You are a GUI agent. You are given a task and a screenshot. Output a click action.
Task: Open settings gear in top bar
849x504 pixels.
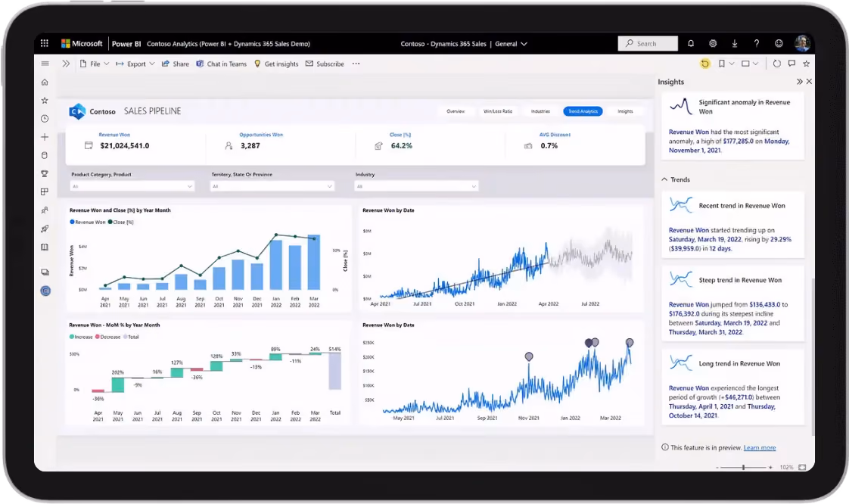click(x=713, y=43)
